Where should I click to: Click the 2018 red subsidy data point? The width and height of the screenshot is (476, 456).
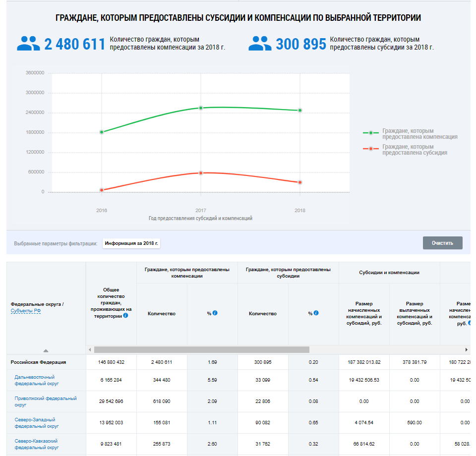pyautogui.click(x=299, y=182)
